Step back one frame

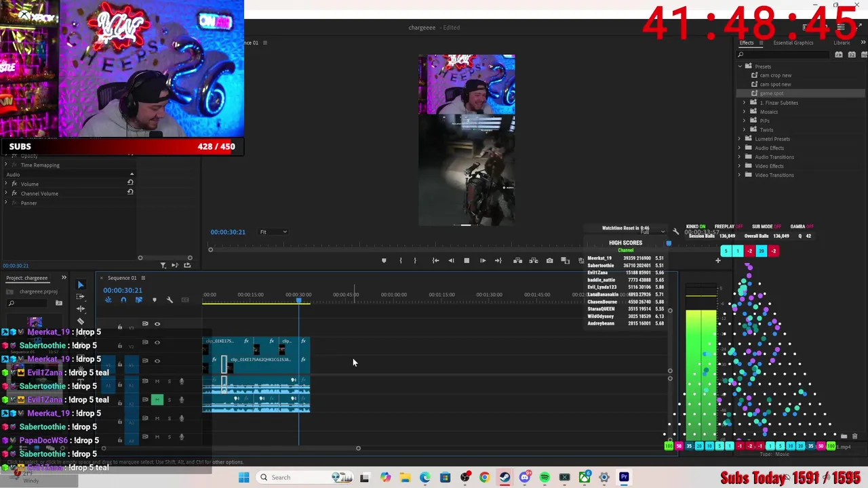pyautogui.click(x=451, y=261)
